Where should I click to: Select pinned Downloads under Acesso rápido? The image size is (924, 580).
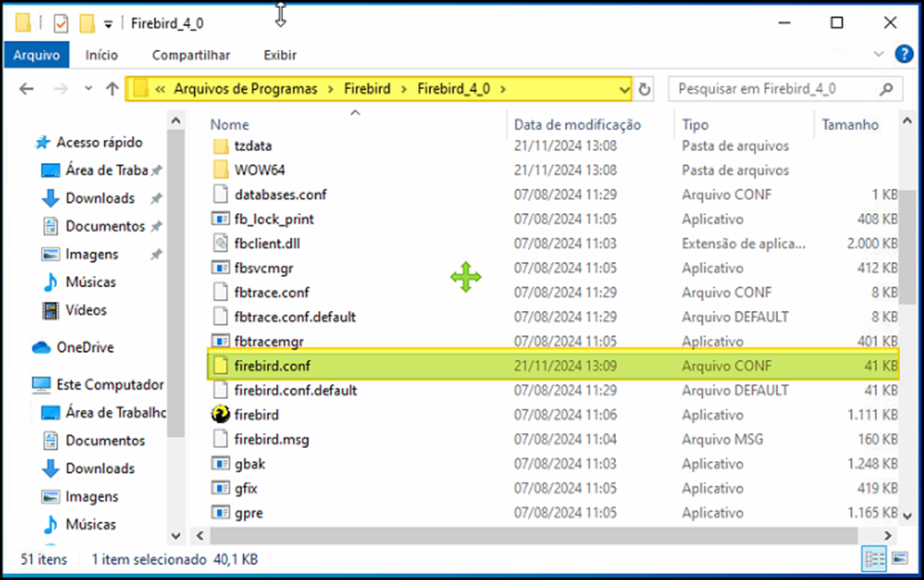pos(100,199)
